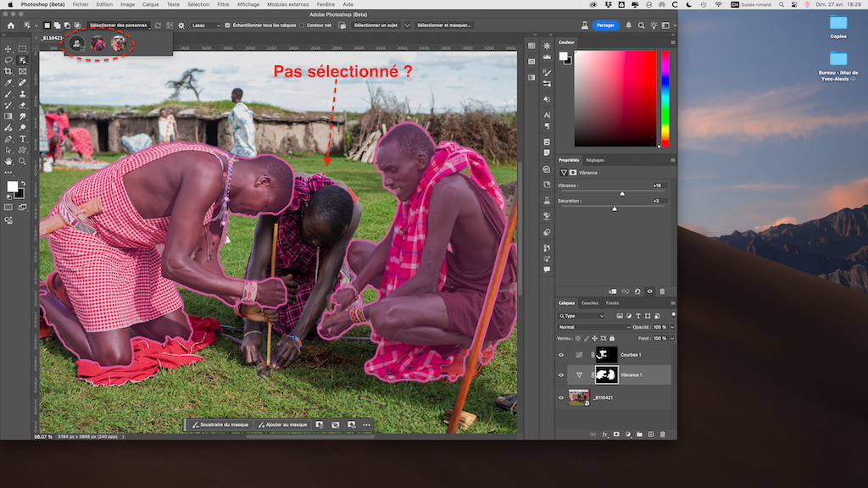Screen dimensions: 868x488
Task: Toggle visibility of the Vibrance 1 layer
Action: coord(561,374)
